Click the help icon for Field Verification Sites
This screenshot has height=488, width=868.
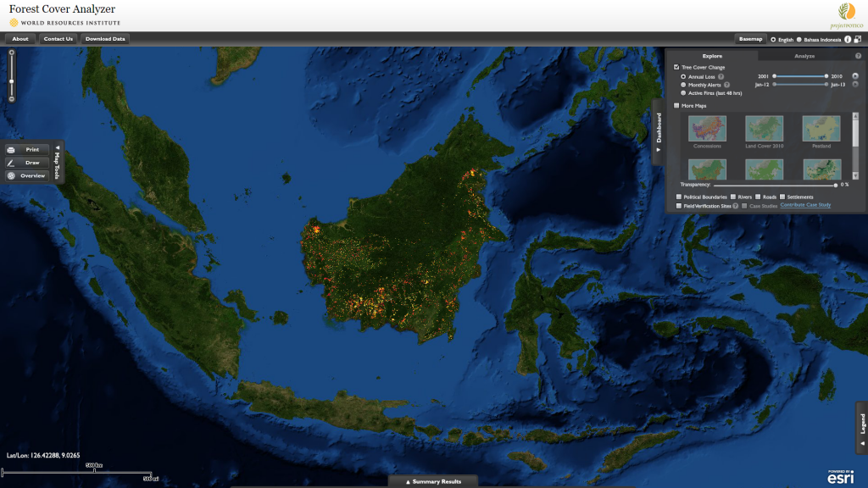coord(736,206)
